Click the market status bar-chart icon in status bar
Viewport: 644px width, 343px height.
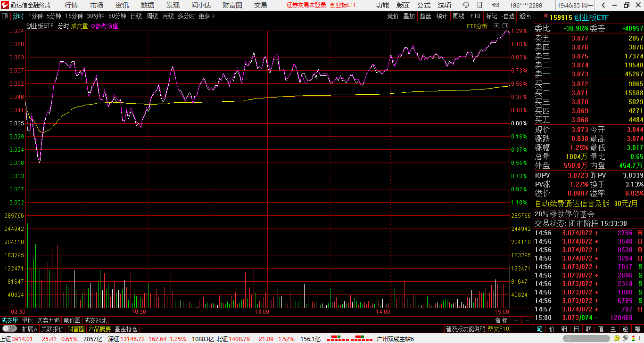[x=349, y=339]
